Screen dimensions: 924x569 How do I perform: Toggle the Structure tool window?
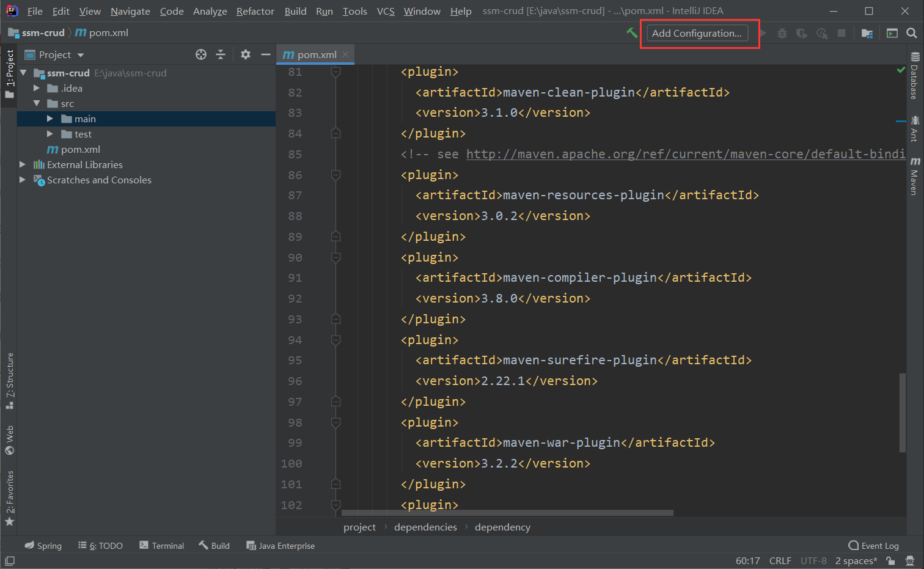point(9,381)
